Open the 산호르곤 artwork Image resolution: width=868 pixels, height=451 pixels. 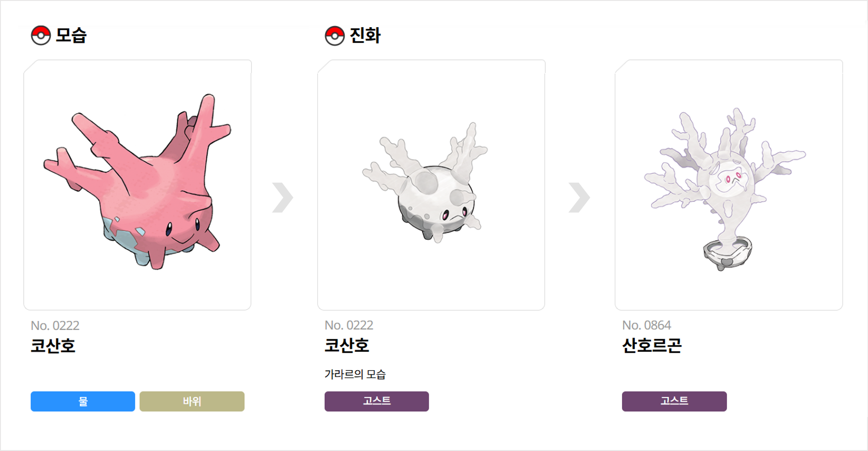tap(728, 185)
